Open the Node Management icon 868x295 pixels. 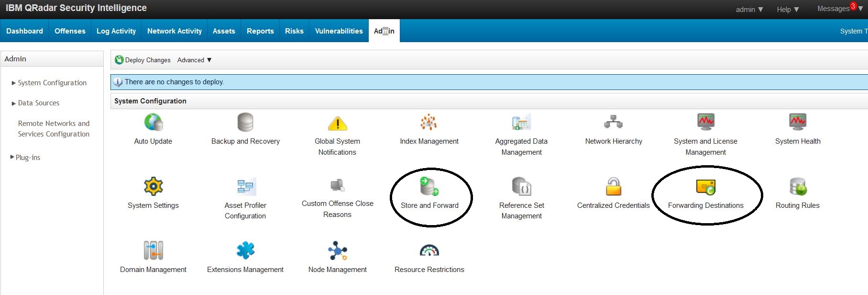click(338, 250)
